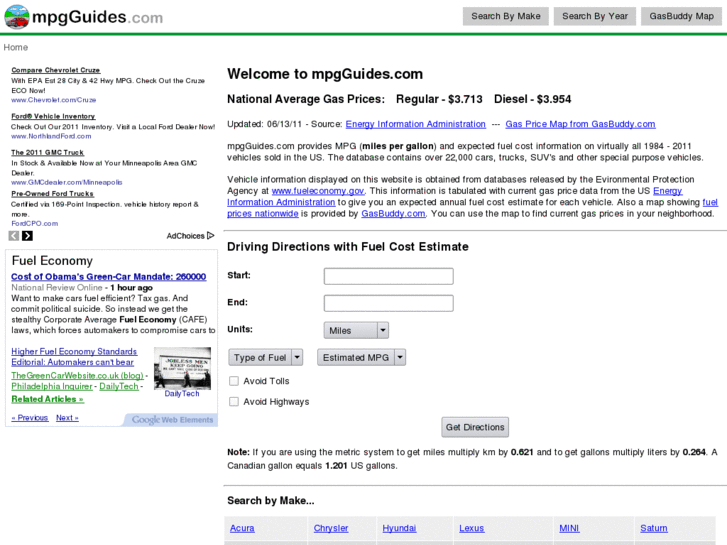Click the previous ad arrow icon
The image size is (727, 545).
(14, 236)
